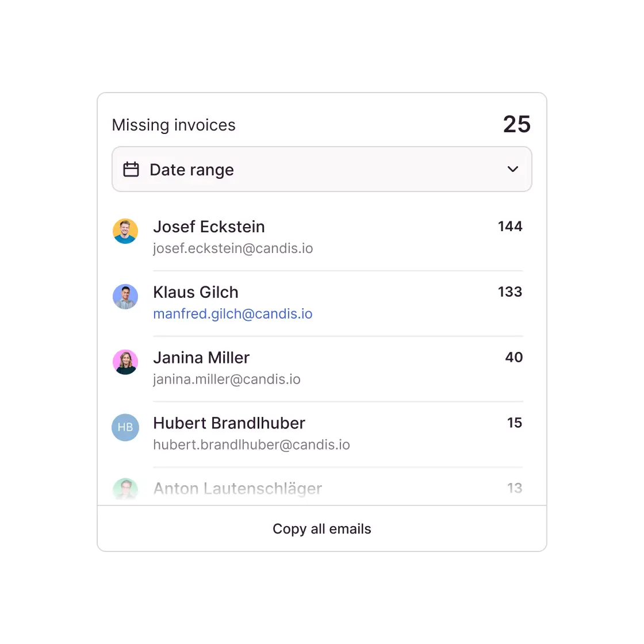644x644 pixels.
Task: Click Janina Miller's avatar photo
Action: [125, 362]
